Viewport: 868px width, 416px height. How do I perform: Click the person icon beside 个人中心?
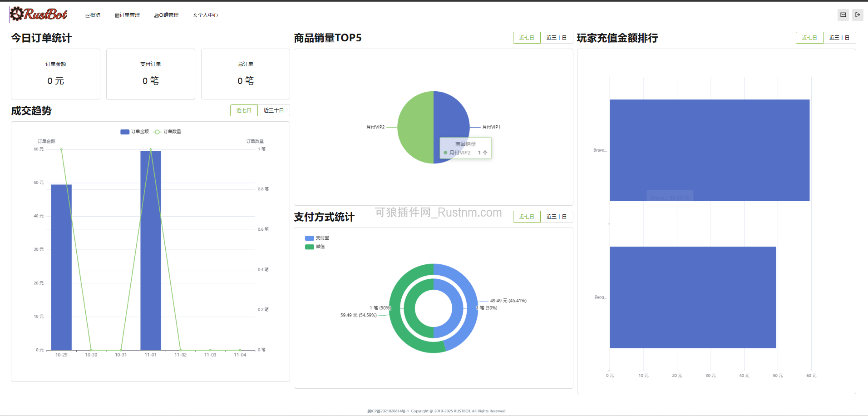(x=196, y=15)
